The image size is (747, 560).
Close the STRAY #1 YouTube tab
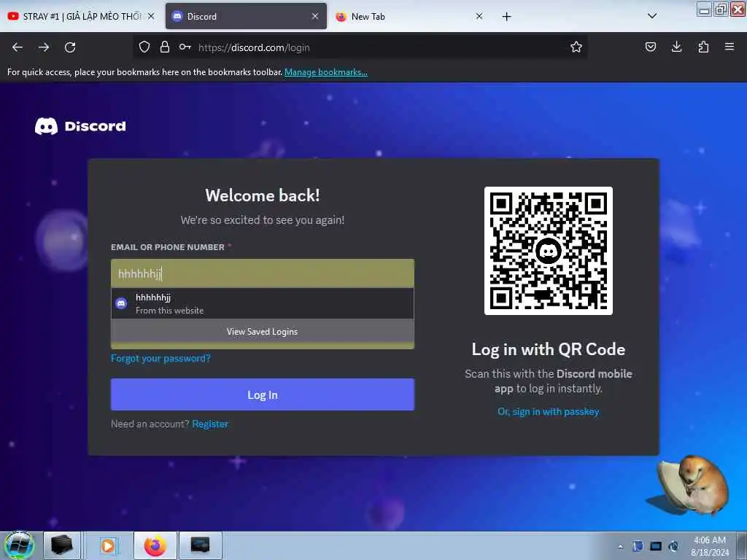pyautogui.click(x=151, y=16)
